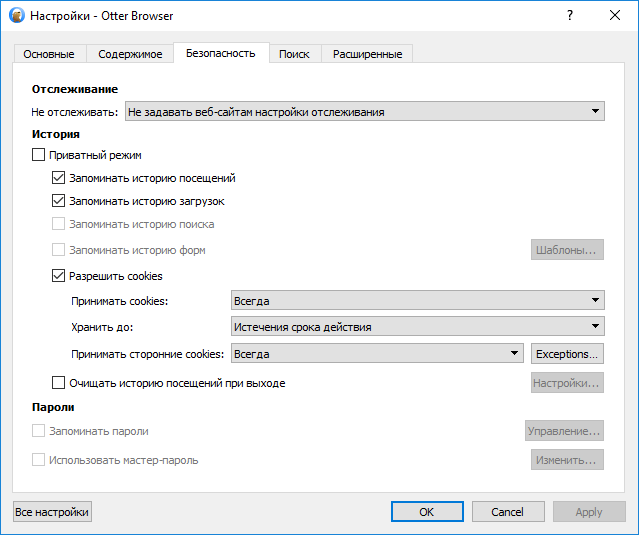Expand the Принимать cookies combo box

[x=417, y=300]
